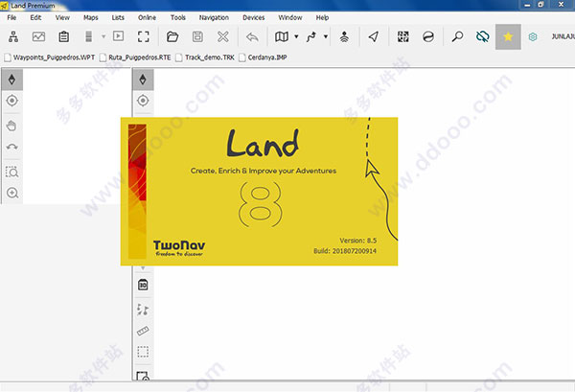575x392 pixels.
Task: Open the Edit menu
Action: tap(35, 17)
